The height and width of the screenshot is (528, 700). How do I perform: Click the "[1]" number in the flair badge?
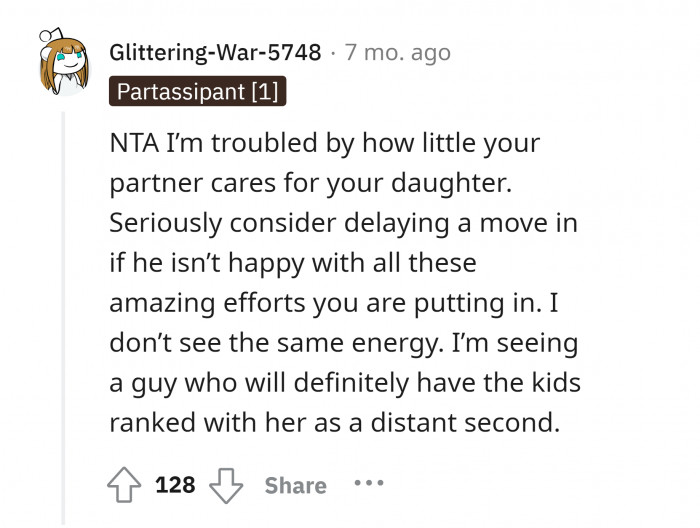pos(266,92)
